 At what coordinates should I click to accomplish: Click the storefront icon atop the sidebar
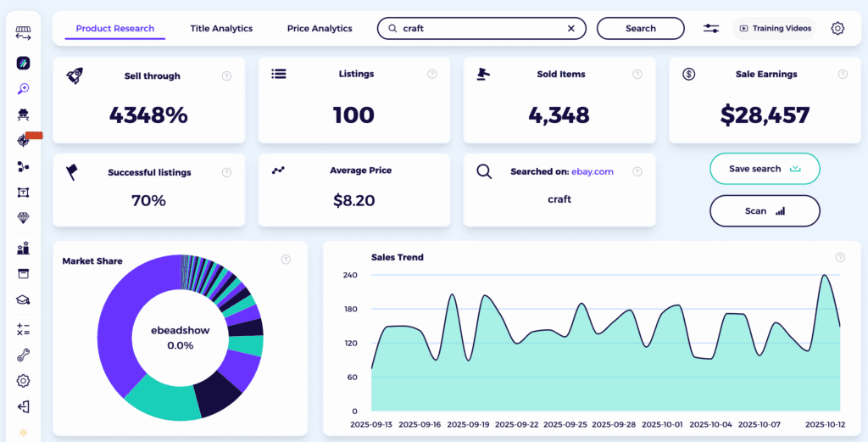tap(23, 33)
